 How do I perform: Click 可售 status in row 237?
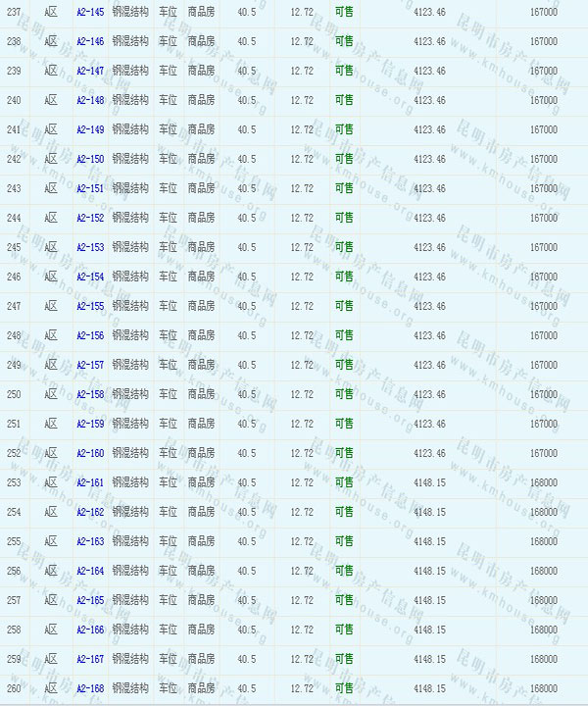coord(344,12)
